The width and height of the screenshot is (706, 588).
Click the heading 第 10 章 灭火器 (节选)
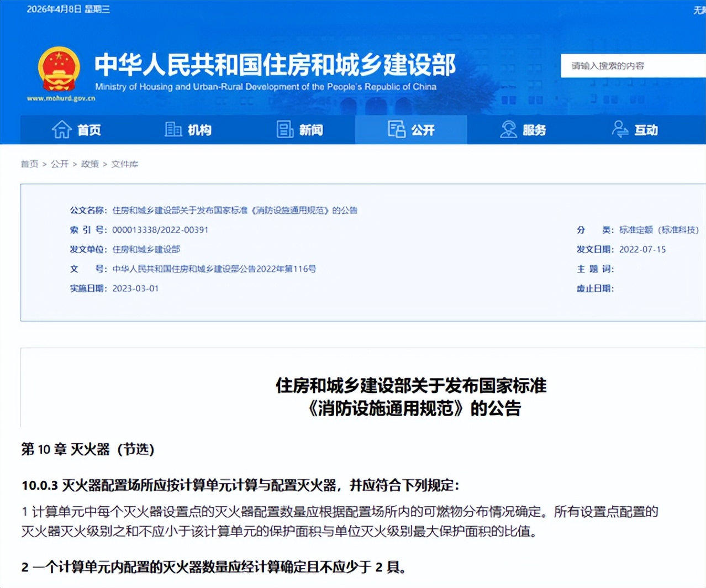pyautogui.click(x=88, y=449)
